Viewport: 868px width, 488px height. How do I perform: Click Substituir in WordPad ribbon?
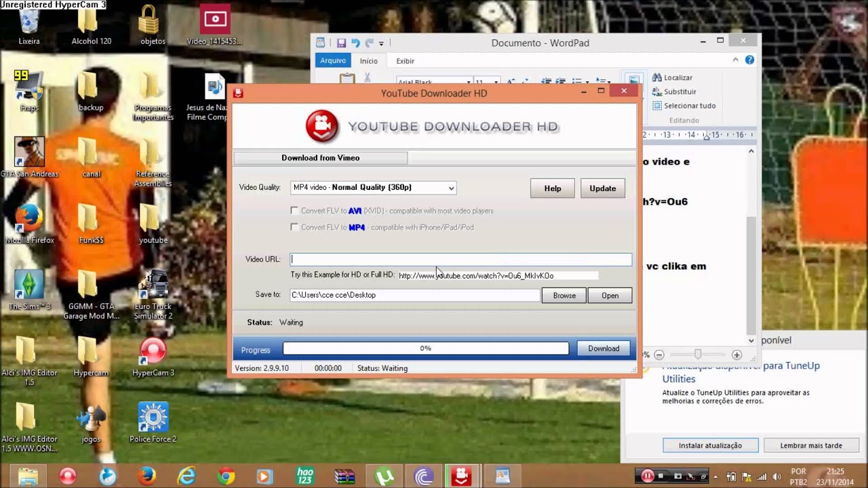674,91
